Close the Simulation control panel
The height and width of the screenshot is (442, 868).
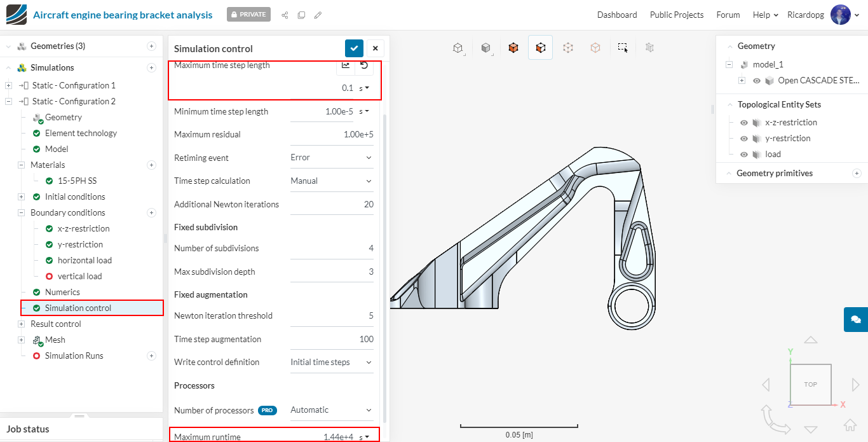click(375, 48)
